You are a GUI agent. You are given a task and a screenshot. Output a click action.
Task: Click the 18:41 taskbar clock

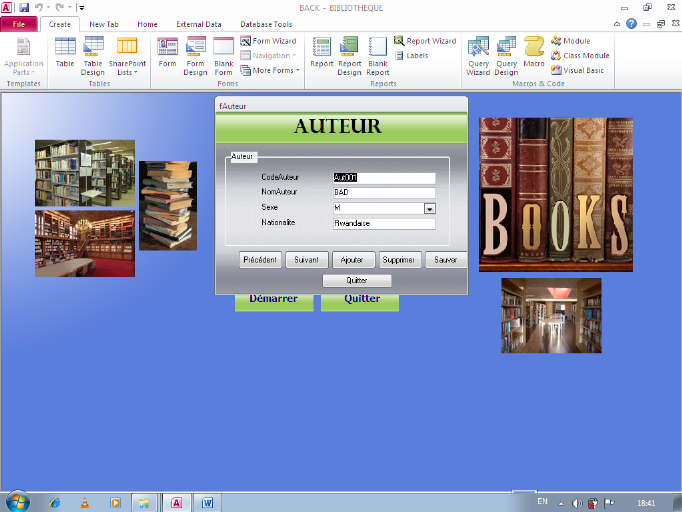coord(646,503)
